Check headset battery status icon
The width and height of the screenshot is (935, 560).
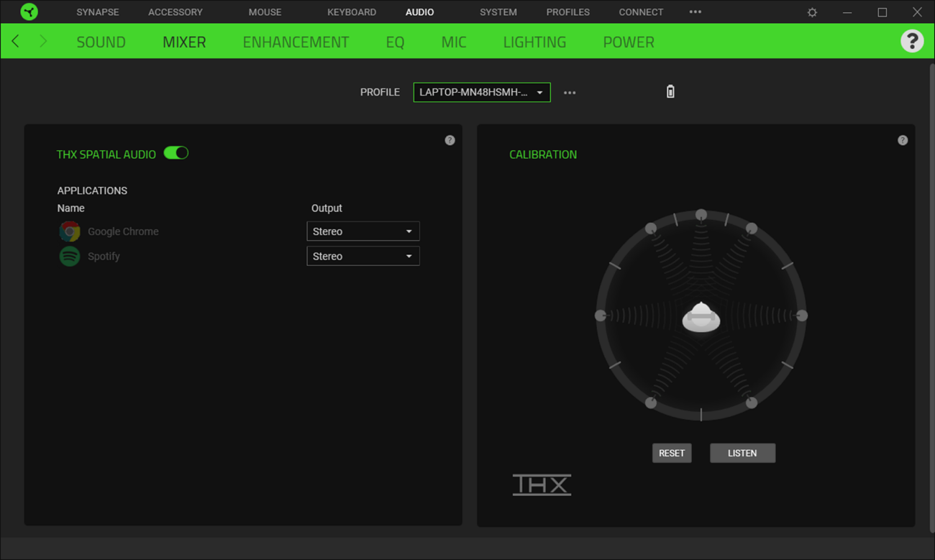tap(670, 91)
